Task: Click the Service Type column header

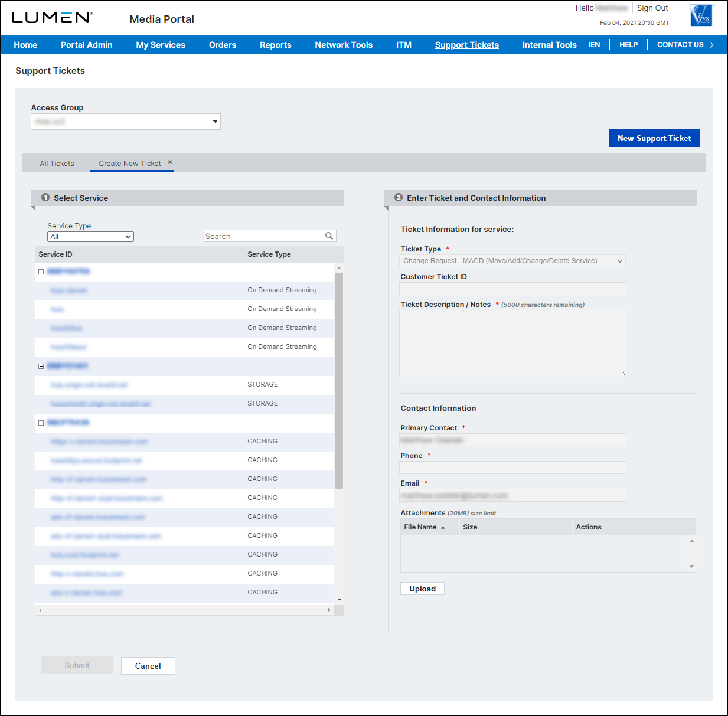Action: point(293,254)
